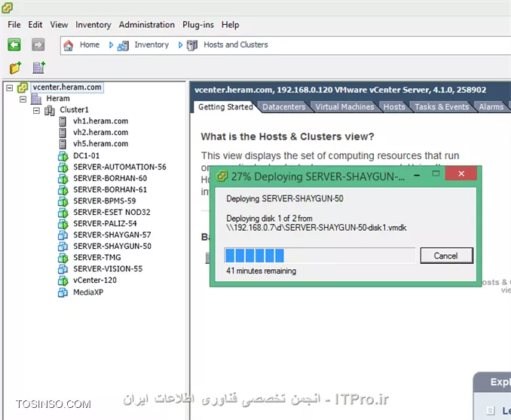
Task: Select the vcenter.heram.com root tree label
Action: 67,87
